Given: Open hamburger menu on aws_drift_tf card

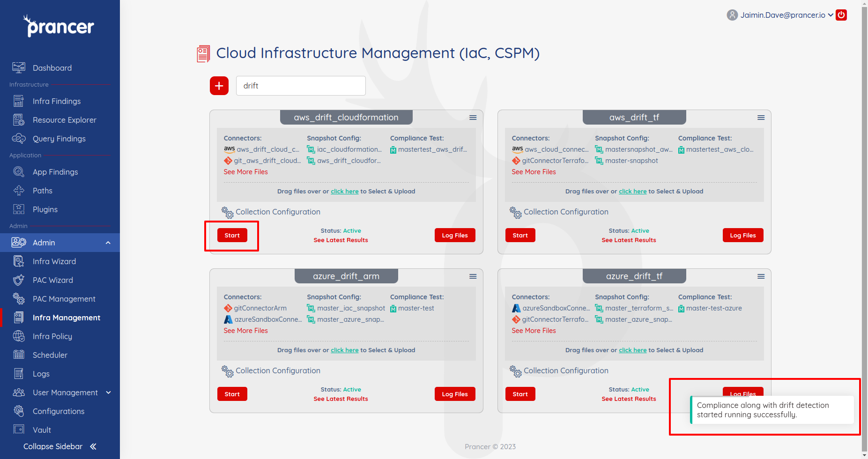Looking at the screenshot, I should click(761, 118).
